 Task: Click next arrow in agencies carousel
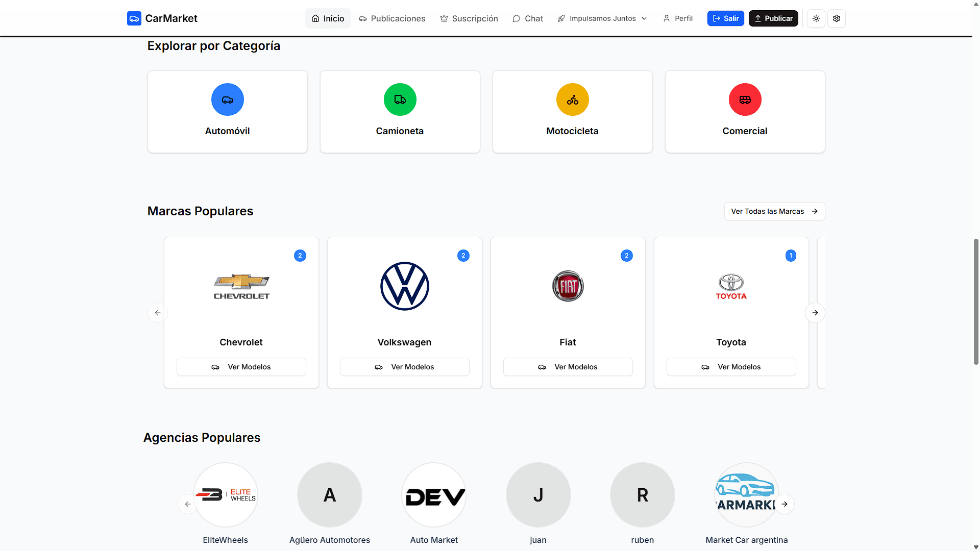click(785, 504)
